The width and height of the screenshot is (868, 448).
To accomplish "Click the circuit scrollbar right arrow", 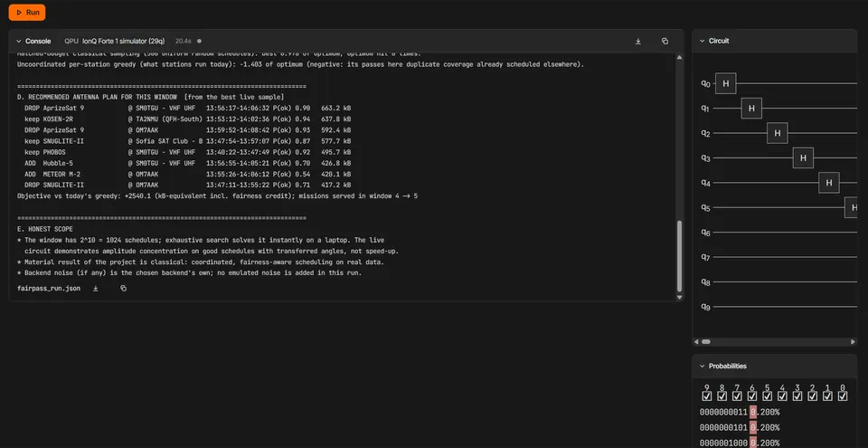I will 854,341.
